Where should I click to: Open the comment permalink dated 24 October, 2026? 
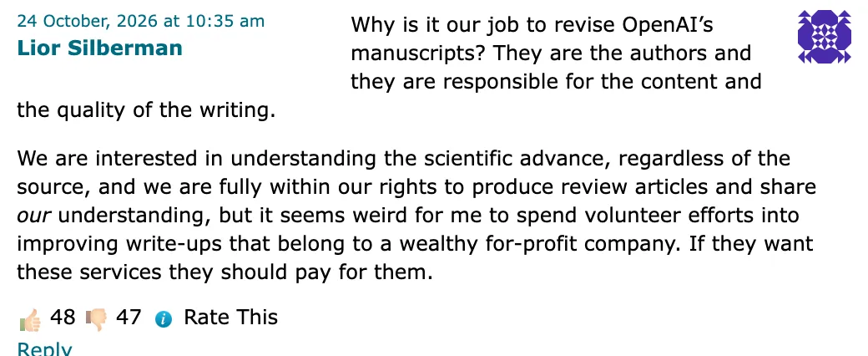[140, 21]
